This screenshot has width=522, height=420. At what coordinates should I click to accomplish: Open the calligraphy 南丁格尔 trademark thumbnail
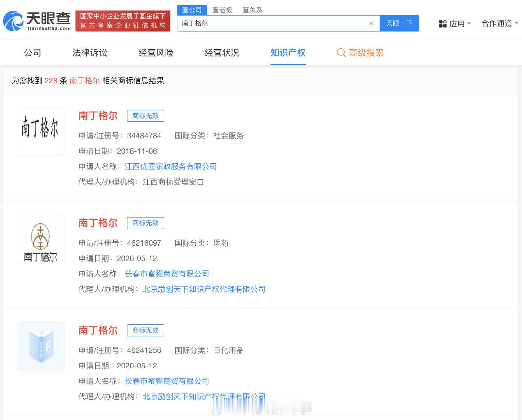(x=41, y=132)
